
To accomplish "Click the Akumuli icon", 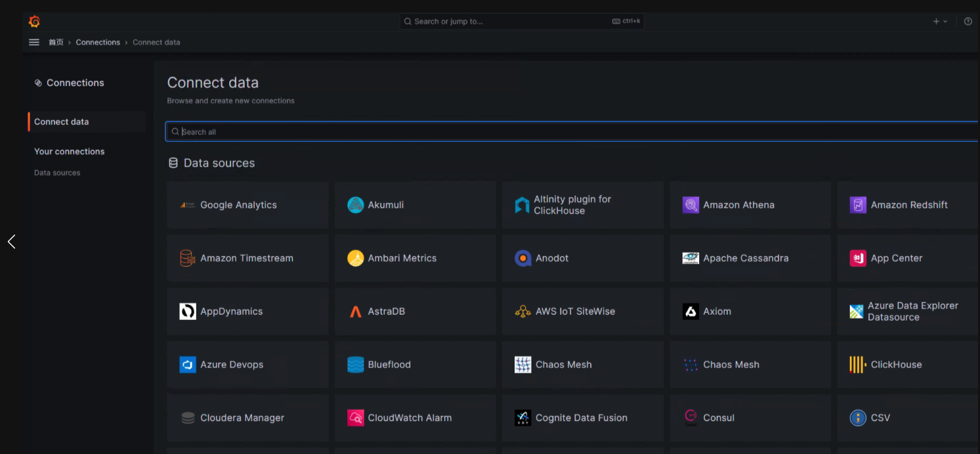I will (356, 205).
